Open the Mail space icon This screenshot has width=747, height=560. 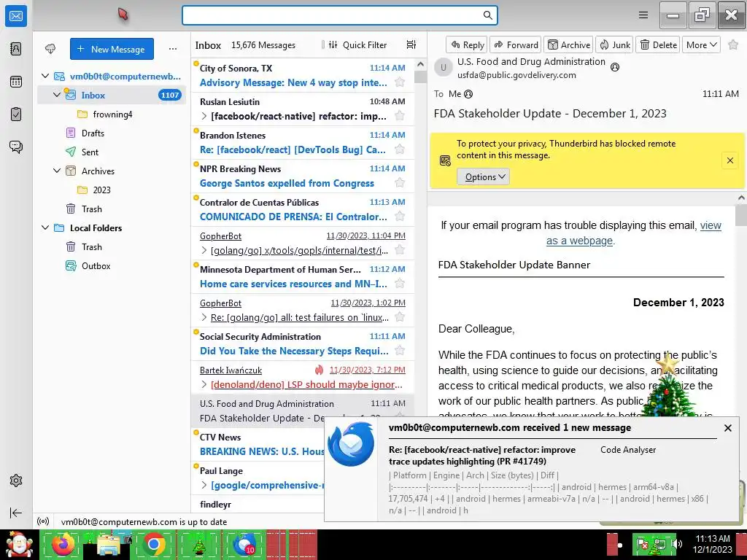(16, 16)
